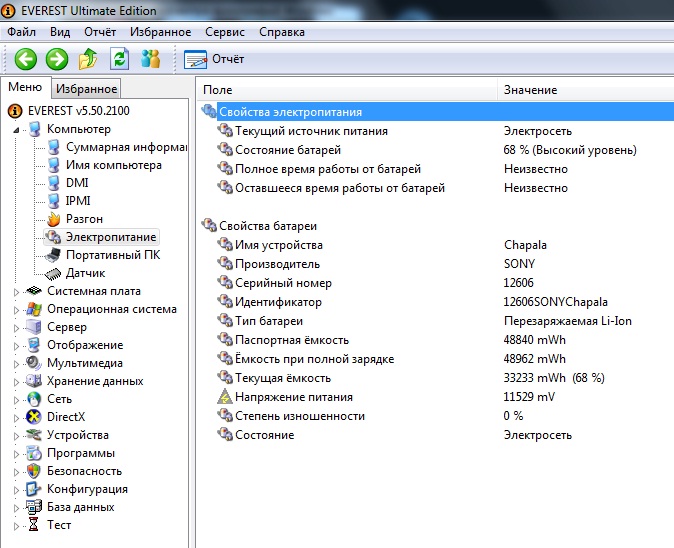Select the Имя устройства row
This screenshot has width=674, height=548.
pyautogui.click(x=437, y=245)
